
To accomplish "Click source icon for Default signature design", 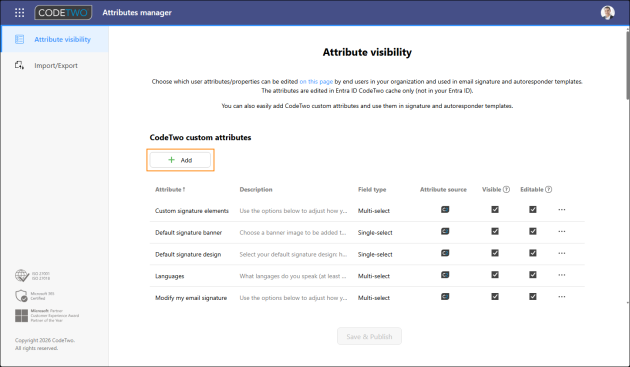I will pos(445,253).
